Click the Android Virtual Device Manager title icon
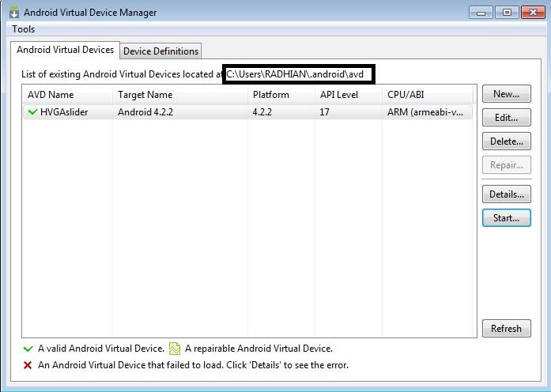 pyautogui.click(x=13, y=12)
